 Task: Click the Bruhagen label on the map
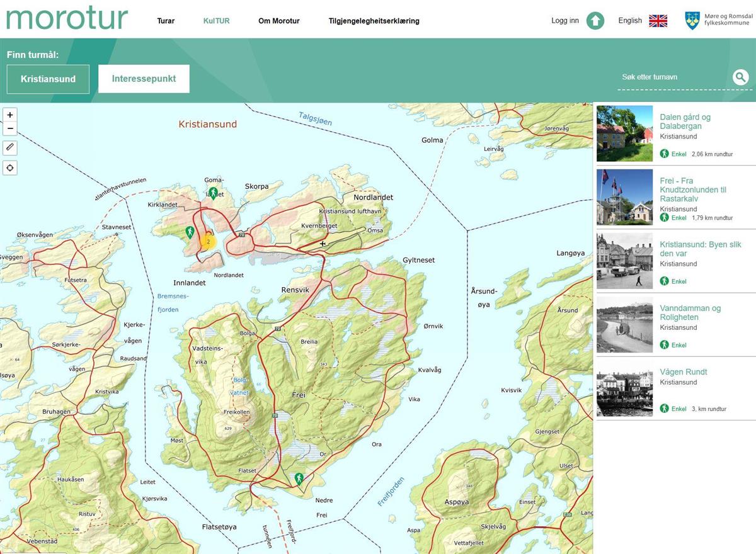pos(57,412)
